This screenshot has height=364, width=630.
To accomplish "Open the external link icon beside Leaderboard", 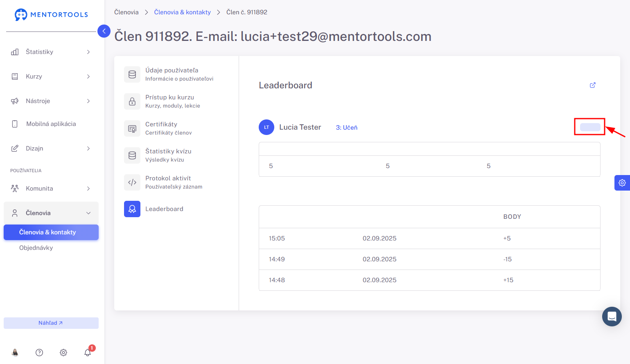I will click(592, 85).
